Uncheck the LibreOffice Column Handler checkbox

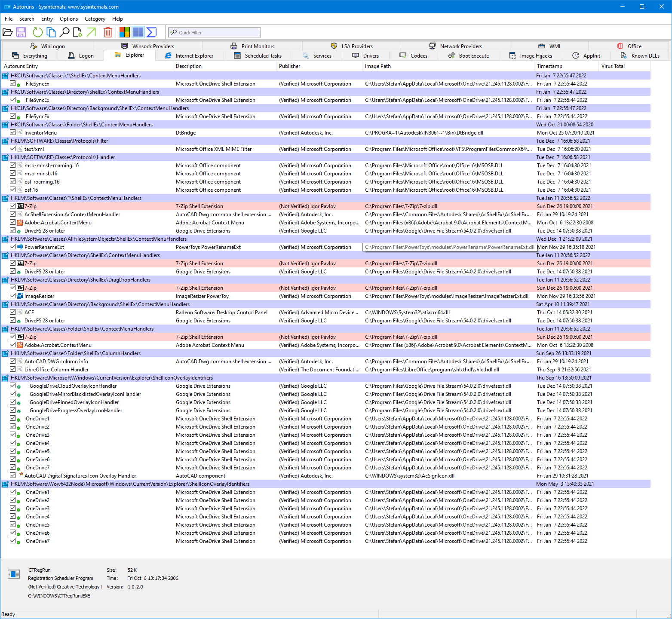(x=13, y=369)
